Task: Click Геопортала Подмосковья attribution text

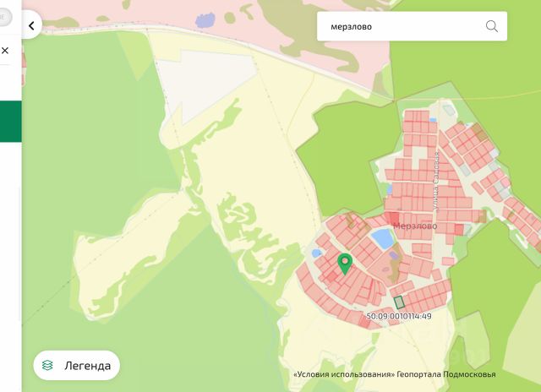Action: 446,374
